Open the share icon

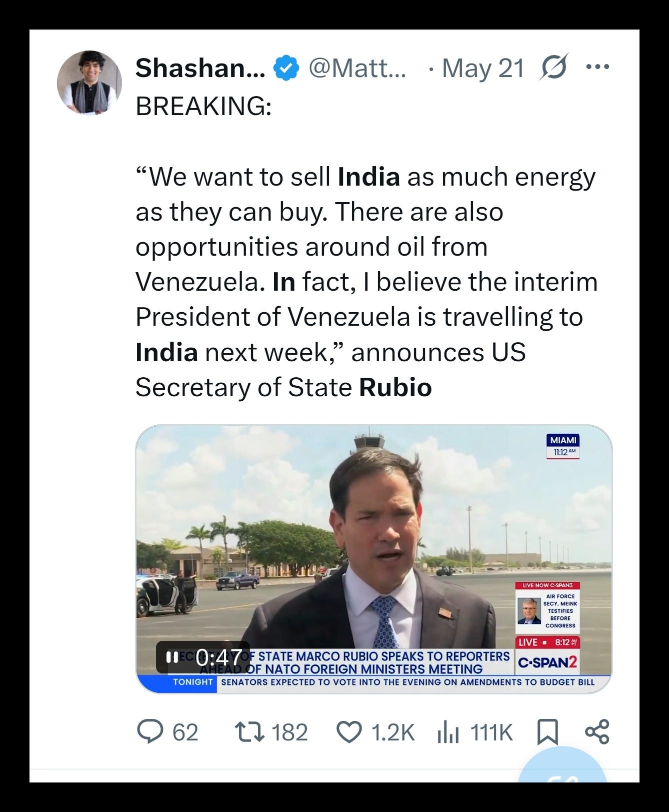[597, 731]
